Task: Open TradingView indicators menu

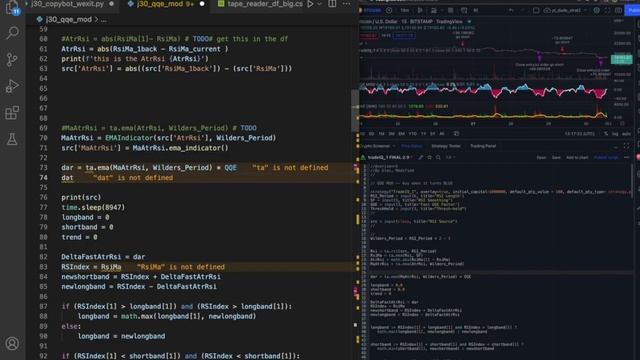Action: coord(433,10)
